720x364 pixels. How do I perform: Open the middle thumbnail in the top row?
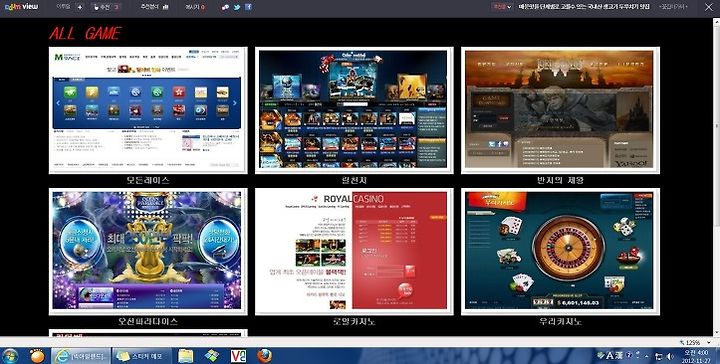click(354, 110)
